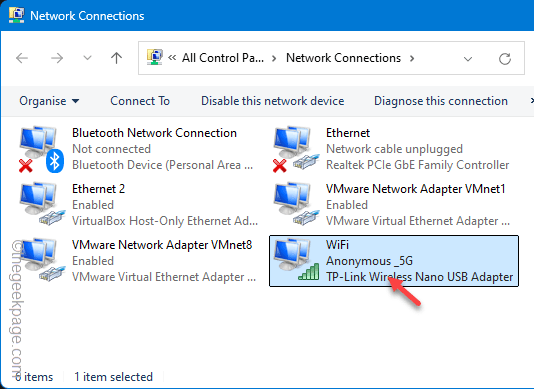The width and height of the screenshot is (534, 389).
Task: Select the Bluetooth Network Connection adapter icon
Action: click(x=41, y=149)
